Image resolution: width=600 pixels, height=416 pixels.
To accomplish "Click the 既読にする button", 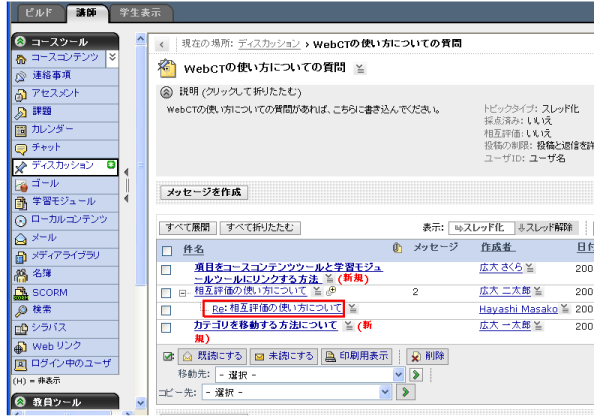I will tap(212, 356).
